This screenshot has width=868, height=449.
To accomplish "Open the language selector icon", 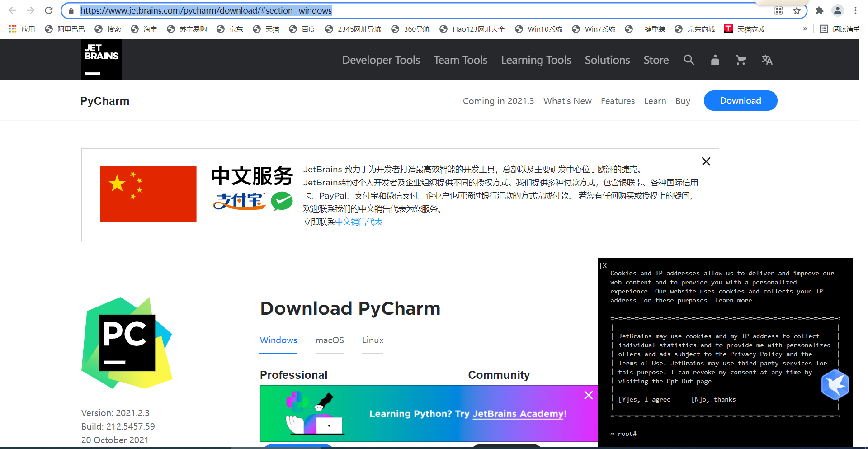I will click(x=767, y=60).
